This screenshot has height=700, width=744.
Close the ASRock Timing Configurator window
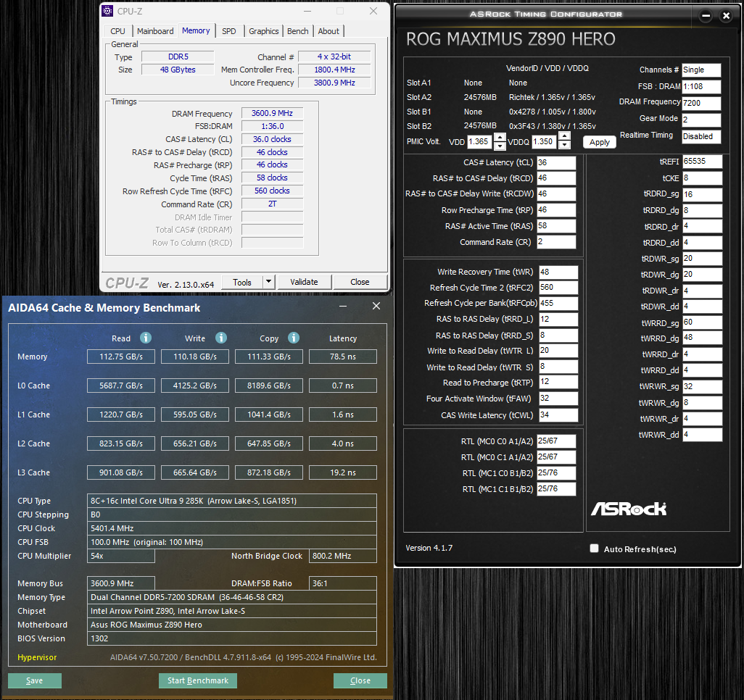[x=726, y=16]
